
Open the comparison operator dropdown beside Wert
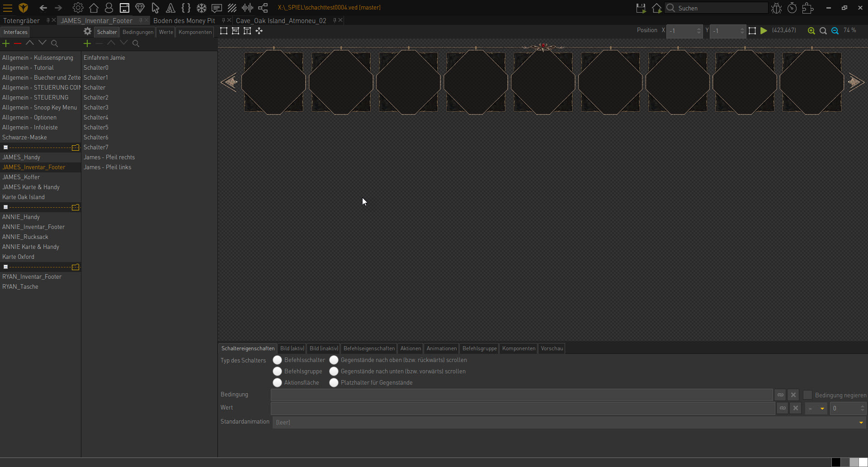(x=816, y=408)
